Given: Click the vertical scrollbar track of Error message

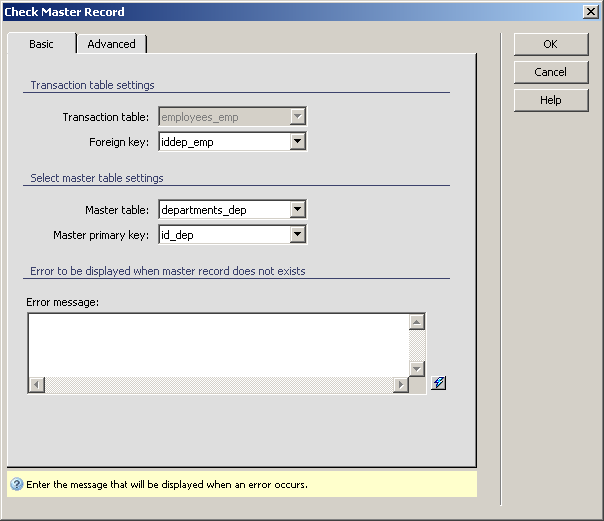Looking at the screenshot, I should click(x=418, y=345).
